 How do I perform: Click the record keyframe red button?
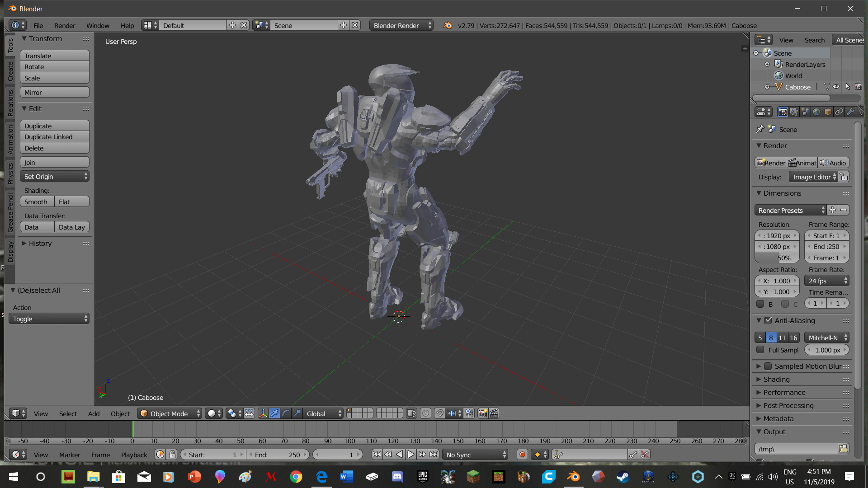click(x=522, y=455)
